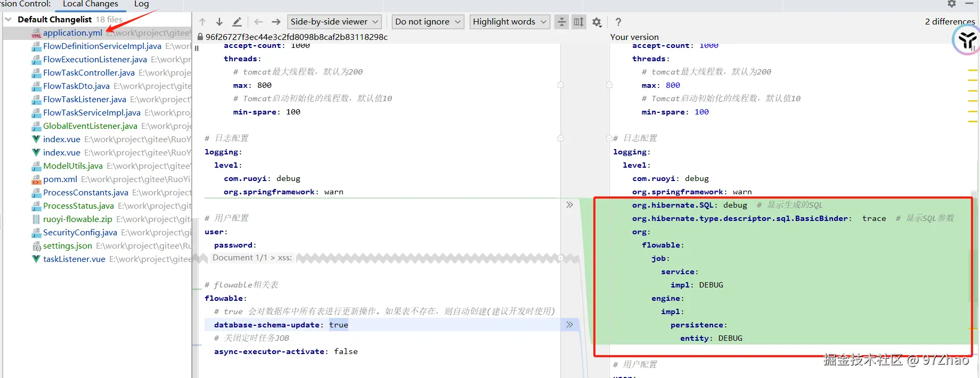The width and height of the screenshot is (980, 378).
Task: Select SecurityConfig.java file
Action: click(80, 232)
